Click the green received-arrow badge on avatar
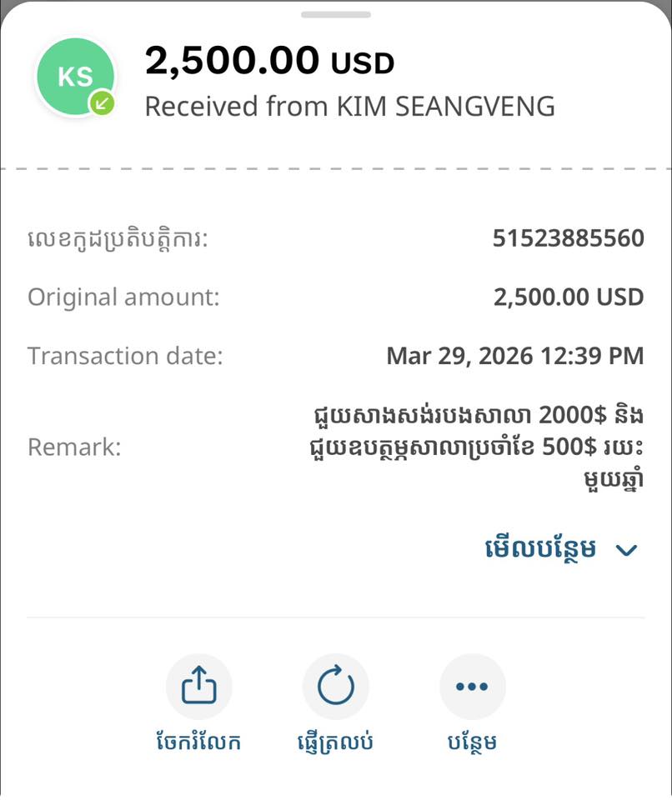Screen dimensions: 672x800 (103, 103)
